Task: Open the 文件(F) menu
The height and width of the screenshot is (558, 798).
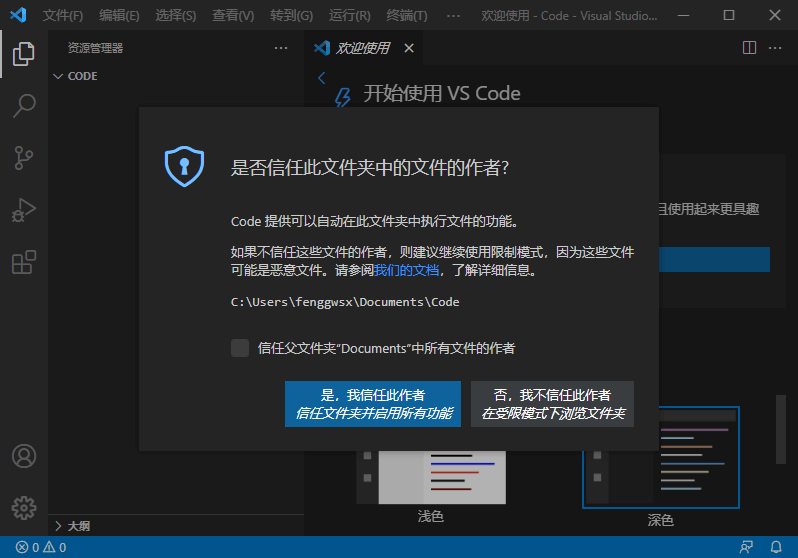Action: coord(63,16)
